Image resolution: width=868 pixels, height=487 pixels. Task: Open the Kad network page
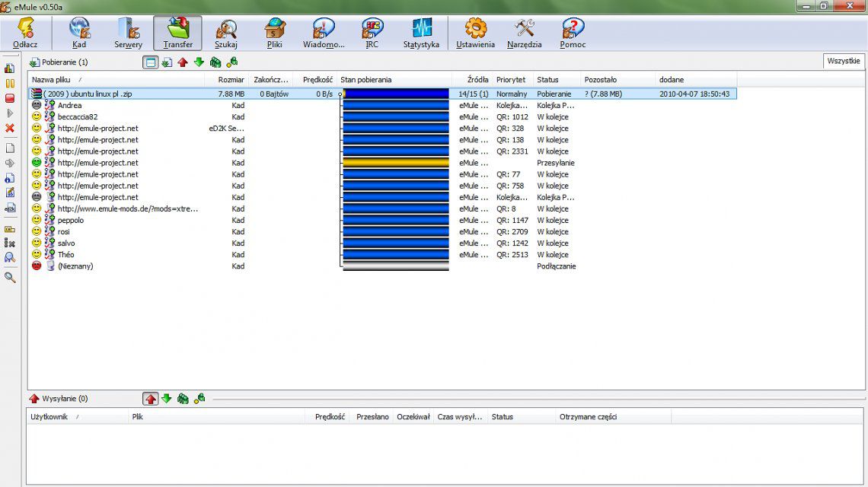pos(79,33)
